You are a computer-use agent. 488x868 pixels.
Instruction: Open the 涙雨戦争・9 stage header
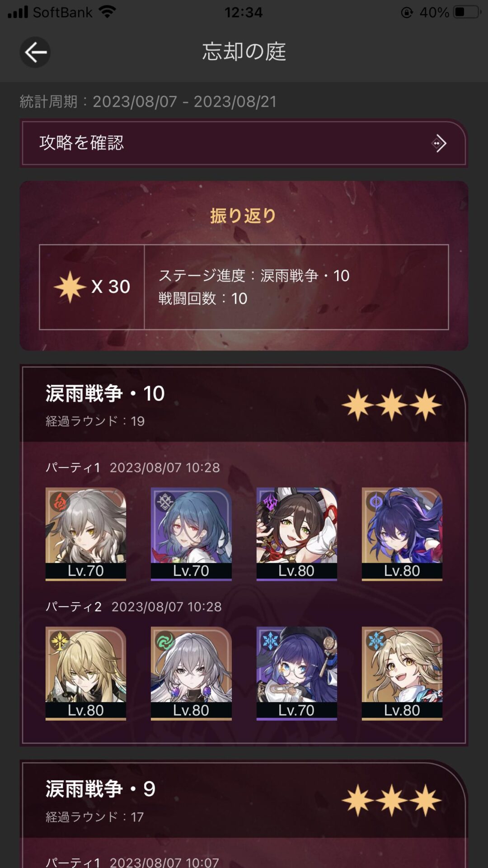coord(244,800)
